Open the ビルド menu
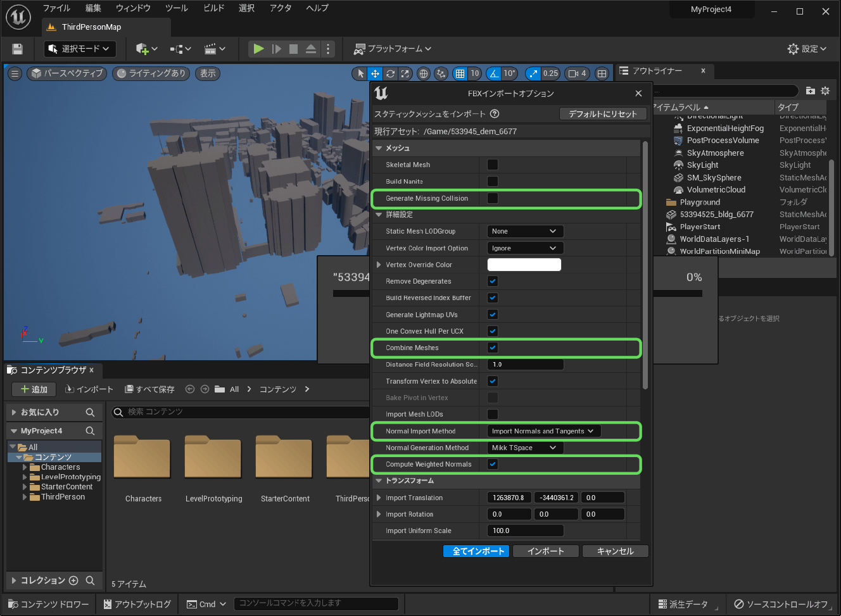This screenshot has height=616, width=841. (214, 8)
